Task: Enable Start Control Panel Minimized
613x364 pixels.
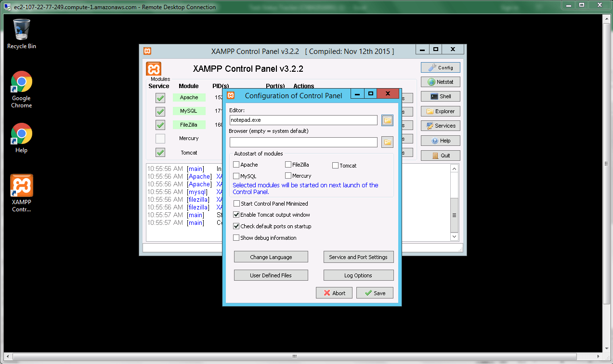Action: [x=236, y=204]
